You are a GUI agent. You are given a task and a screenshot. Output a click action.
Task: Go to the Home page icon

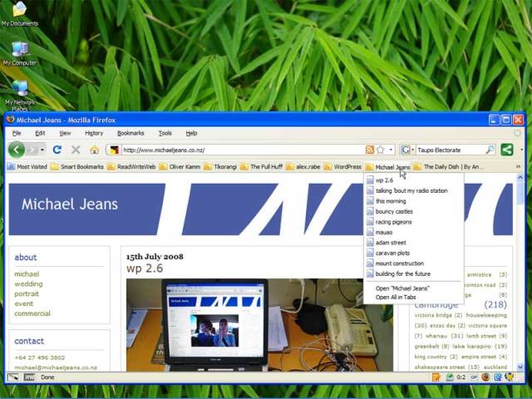click(x=94, y=150)
